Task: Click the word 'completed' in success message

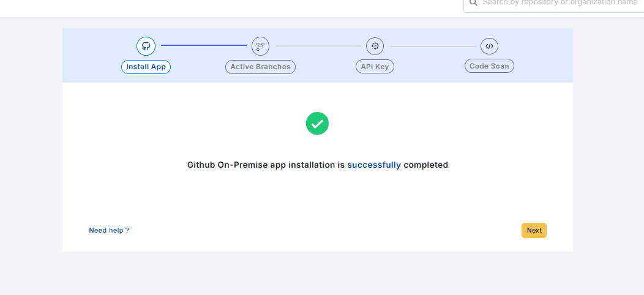Action: [x=425, y=165]
